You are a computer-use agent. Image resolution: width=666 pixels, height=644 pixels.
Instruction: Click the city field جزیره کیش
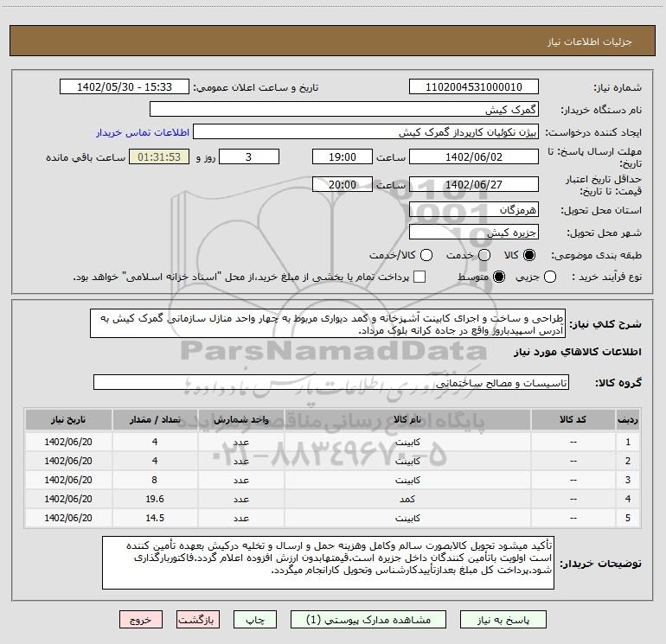[x=474, y=232]
